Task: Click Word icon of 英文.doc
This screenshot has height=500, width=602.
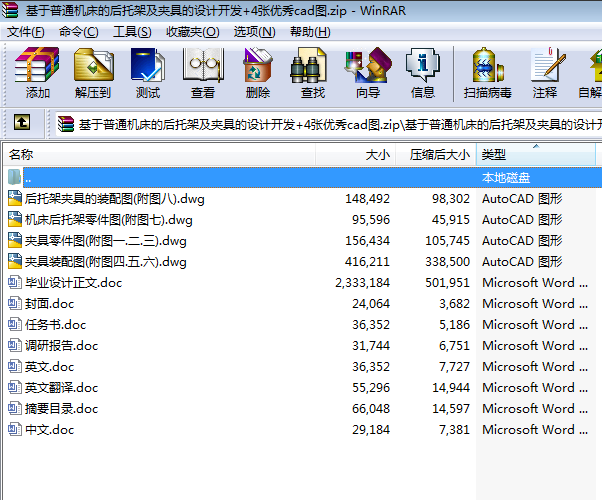Action: click(x=15, y=366)
